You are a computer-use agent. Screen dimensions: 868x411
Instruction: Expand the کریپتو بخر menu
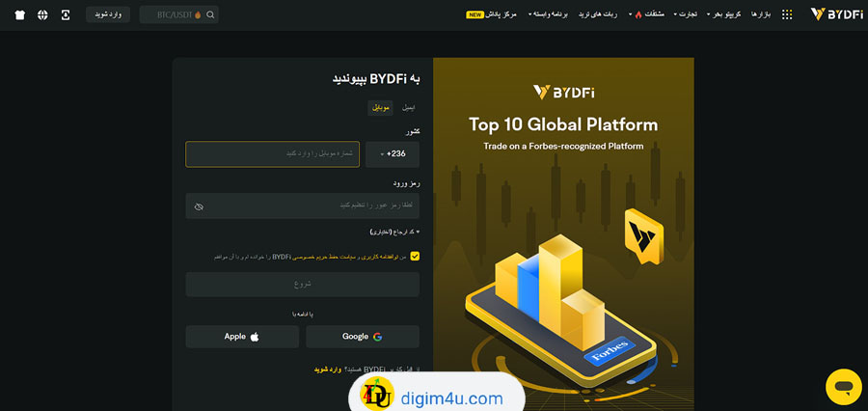point(725,15)
